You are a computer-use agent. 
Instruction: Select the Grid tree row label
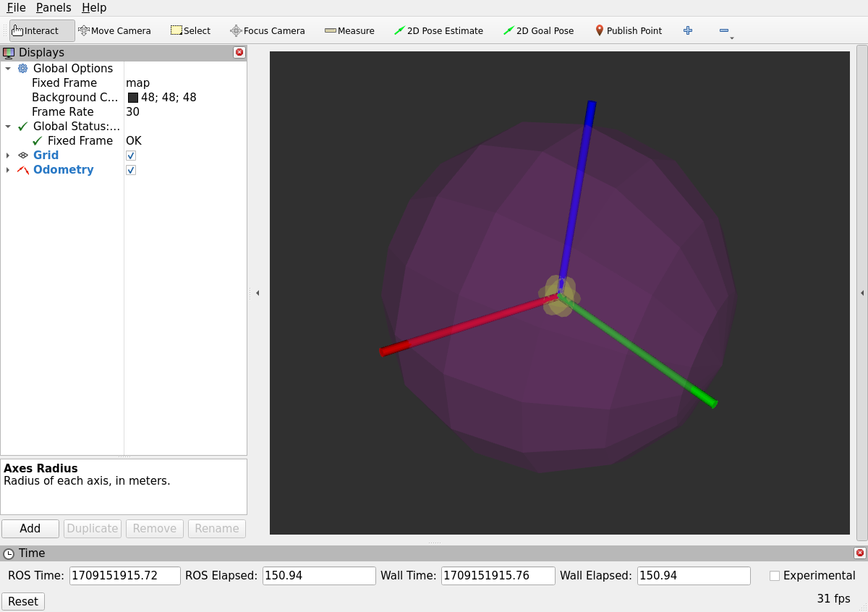point(46,155)
